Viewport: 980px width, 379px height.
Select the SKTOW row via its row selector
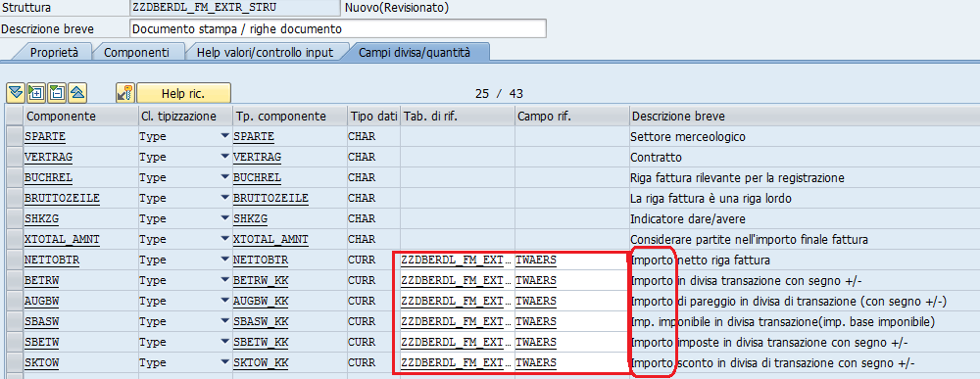pyautogui.click(x=15, y=362)
